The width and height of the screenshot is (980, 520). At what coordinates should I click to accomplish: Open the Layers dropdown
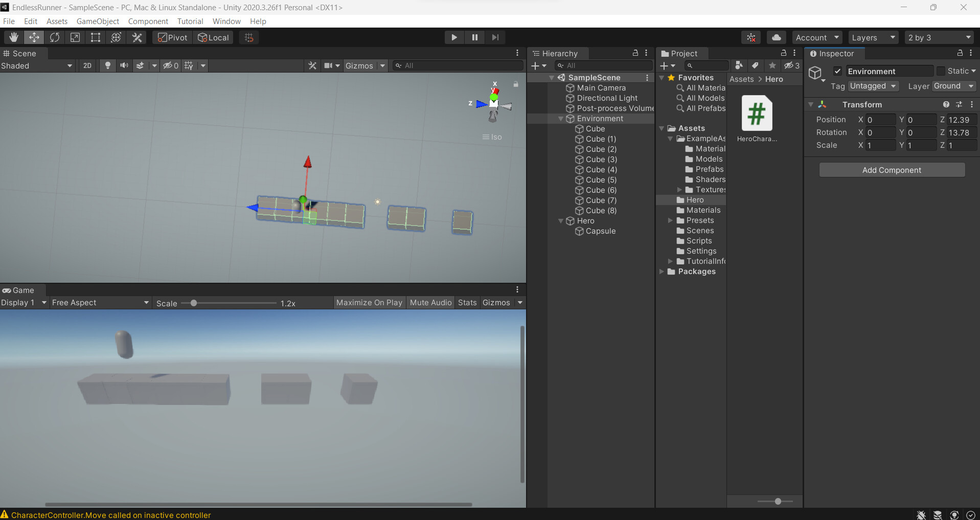coord(873,37)
